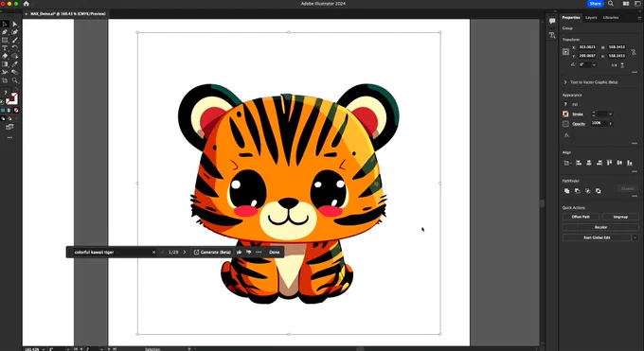Click the Generate (Beta) button
The height and width of the screenshot is (351, 644).
212,252
